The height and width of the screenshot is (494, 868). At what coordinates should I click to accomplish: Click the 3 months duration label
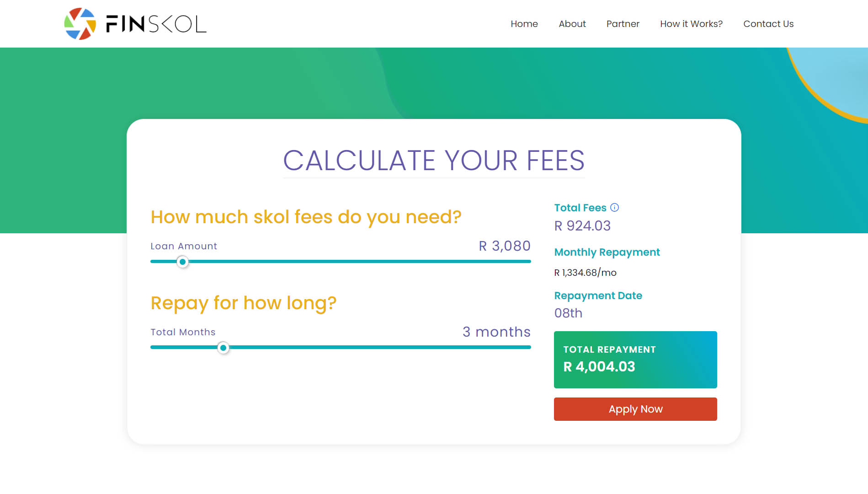[496, 332]
